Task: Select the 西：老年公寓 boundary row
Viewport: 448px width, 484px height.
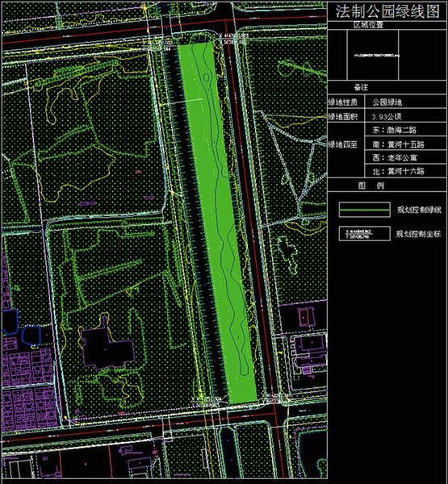Action: click(406, 157)
